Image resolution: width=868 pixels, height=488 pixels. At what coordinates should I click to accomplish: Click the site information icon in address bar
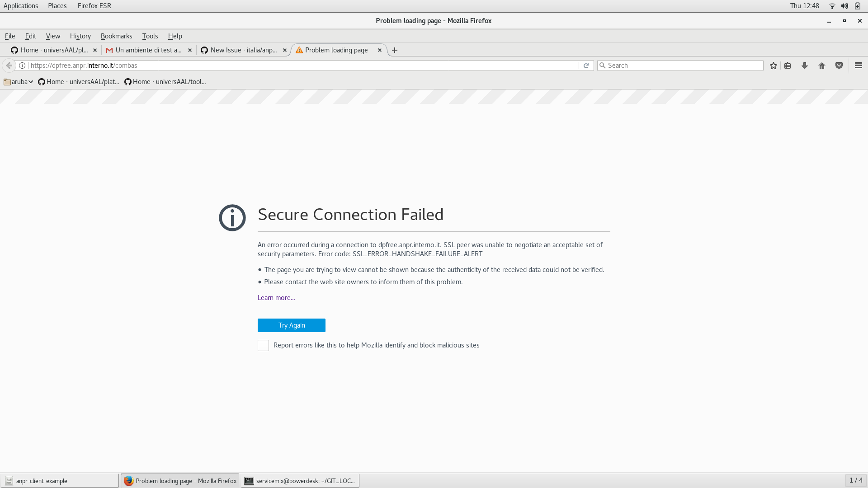pyautogui.click(x=22, y=65)
